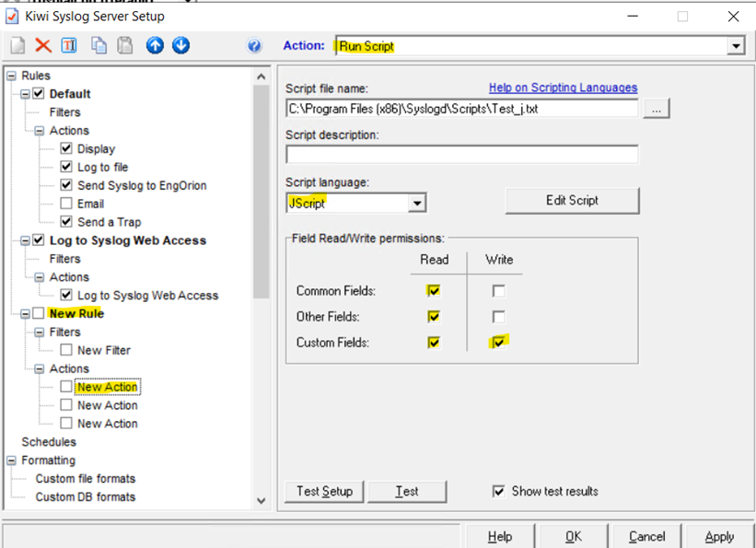Collapse the Log to Syslog Web Access rule
This screenshot has height=548, width=756.
(x=25, y=240)
